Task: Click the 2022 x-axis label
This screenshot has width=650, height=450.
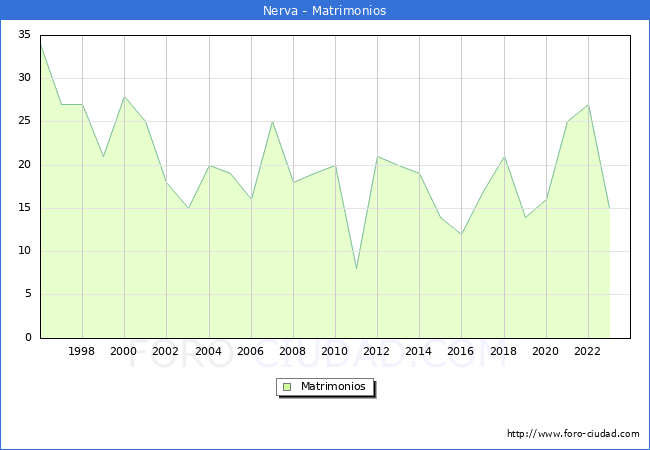Action: coord(588,351)
